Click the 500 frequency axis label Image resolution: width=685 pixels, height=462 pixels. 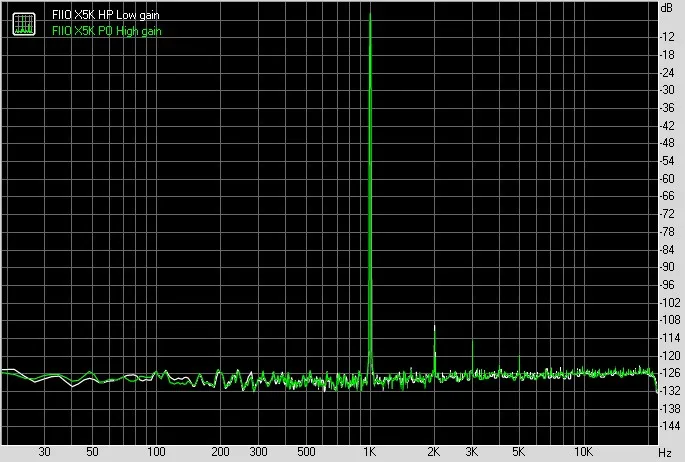(306, 452)
